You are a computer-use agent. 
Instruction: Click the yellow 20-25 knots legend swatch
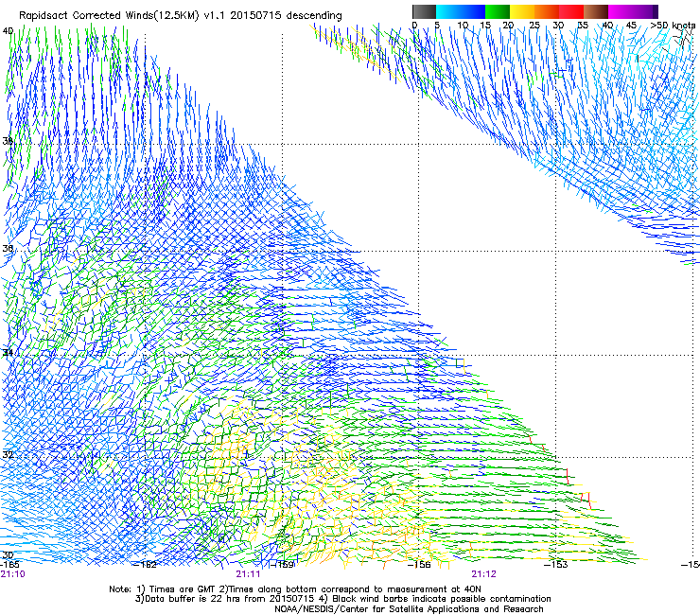[x=522, y=11]
